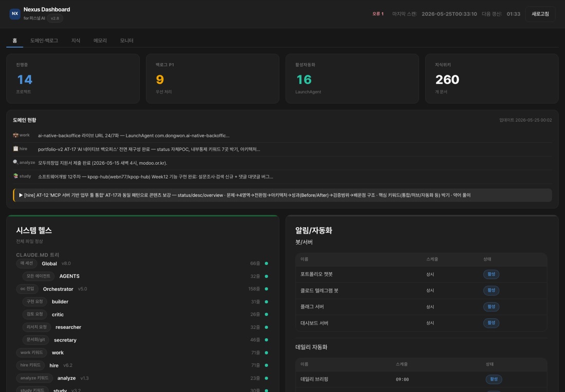Click the 158줄 line count for Orchestrator
Screen dimensions: 565x392
254,289
